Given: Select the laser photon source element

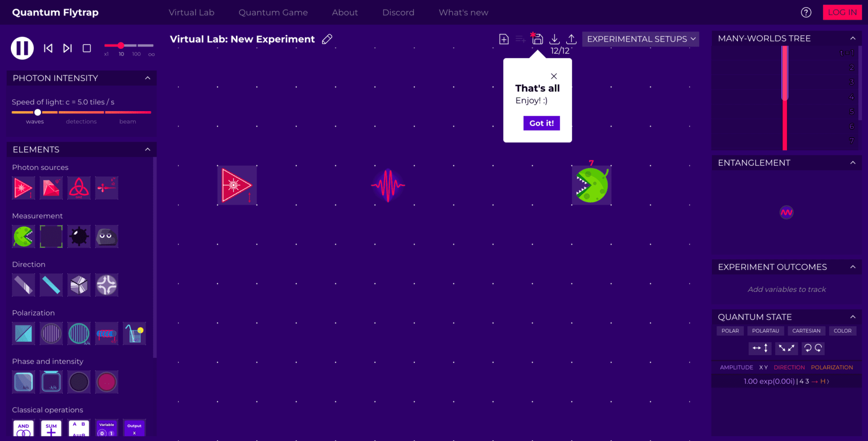Looking at the screenshot, I should [23, 188].
